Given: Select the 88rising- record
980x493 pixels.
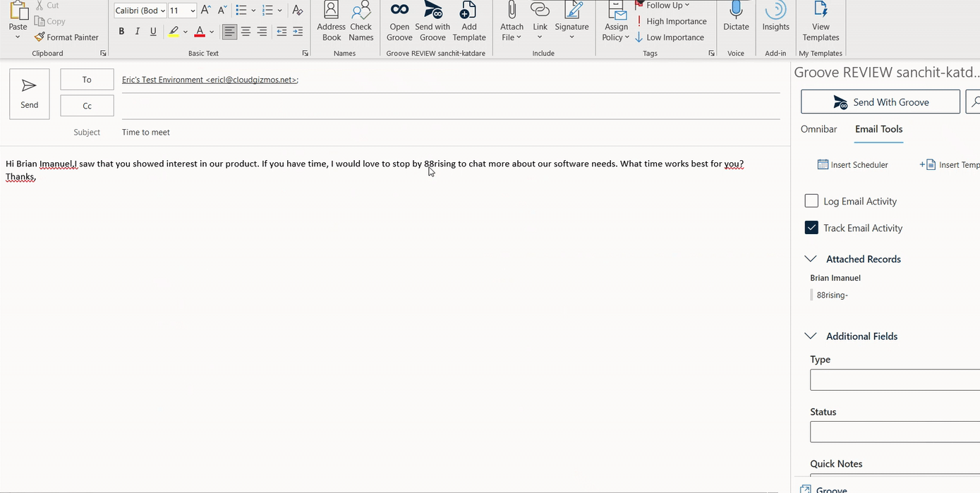Looking at the screenshot, I should [x=832, y=295].
